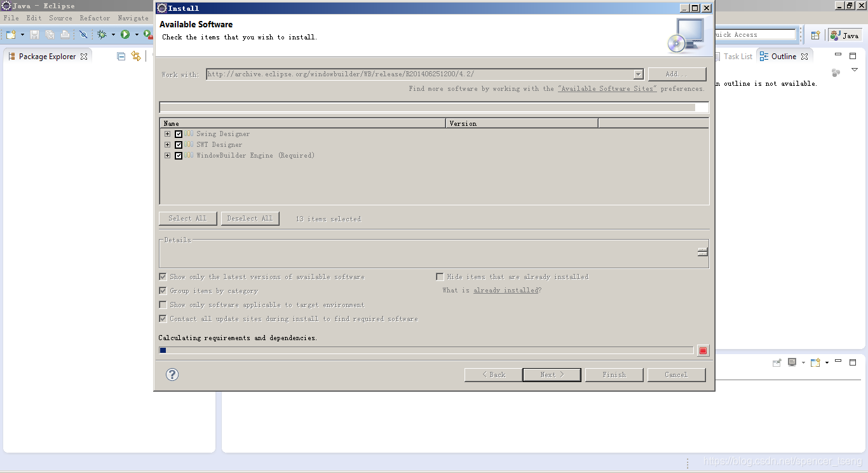Click the Run External Tools icon
The width and height of the screenshot is (868, 473).
pos(147,34)
